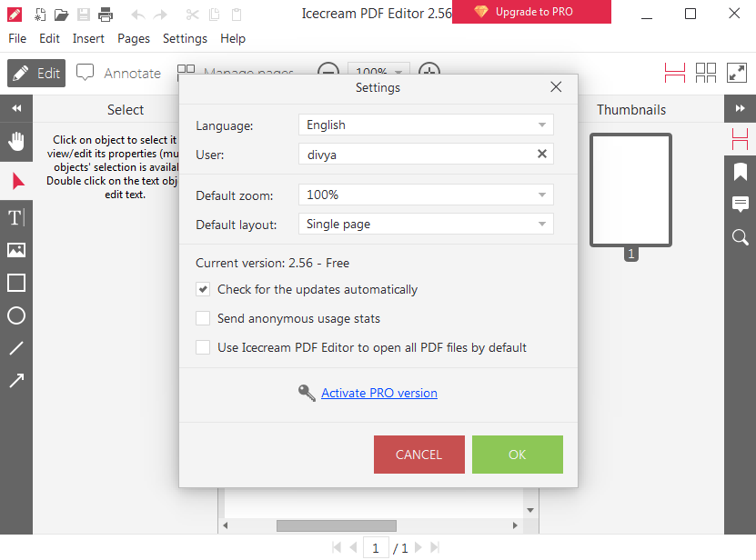The width and height of the screenshot is (756, 560).
Task: Open the Insert menu
Action: [88, 38]
